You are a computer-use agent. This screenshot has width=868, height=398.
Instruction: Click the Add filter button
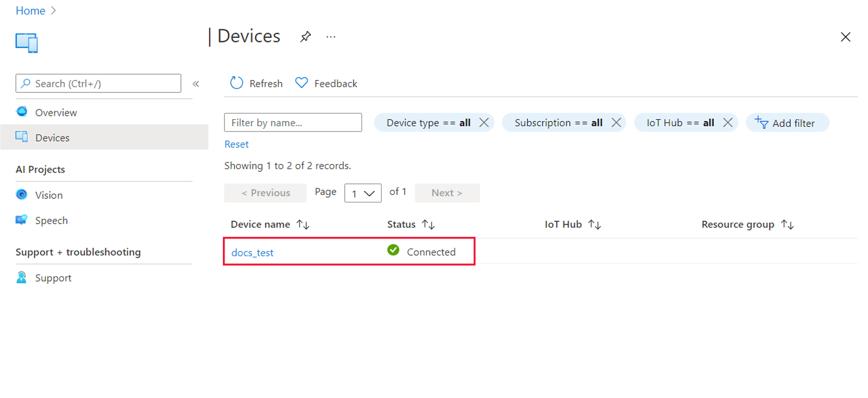click(787, 123)
